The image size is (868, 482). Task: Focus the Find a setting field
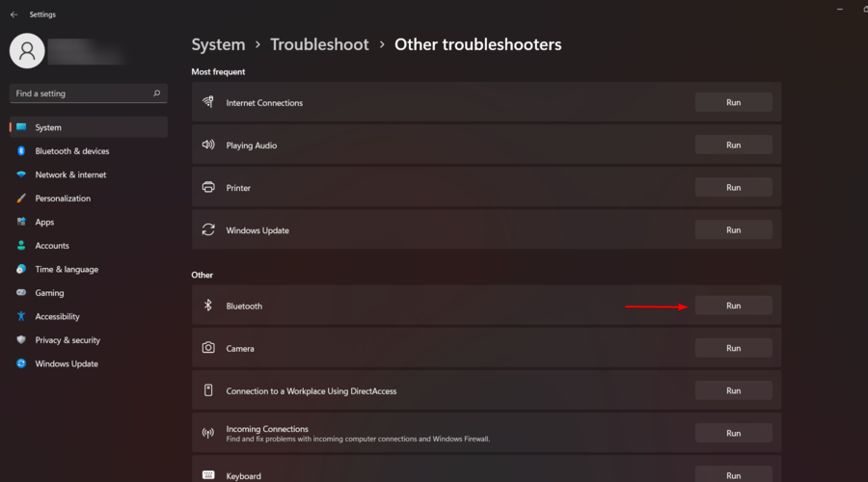coord(89,94)
